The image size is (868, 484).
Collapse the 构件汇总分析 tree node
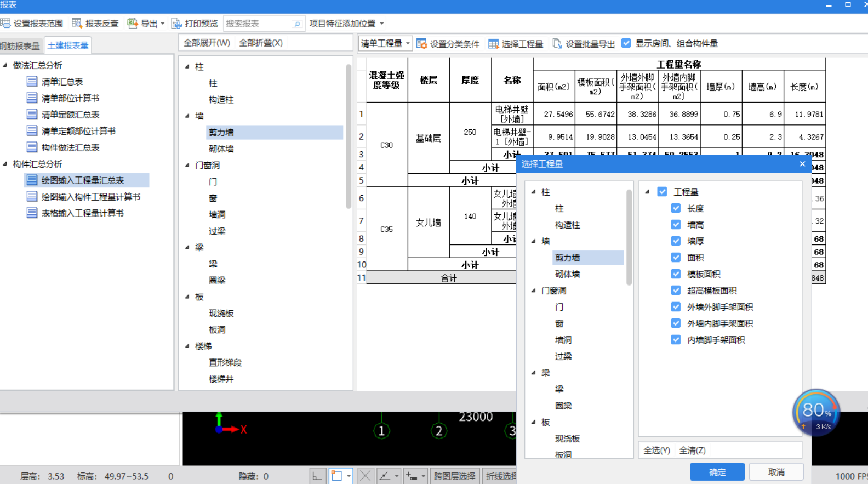point(5,164)
